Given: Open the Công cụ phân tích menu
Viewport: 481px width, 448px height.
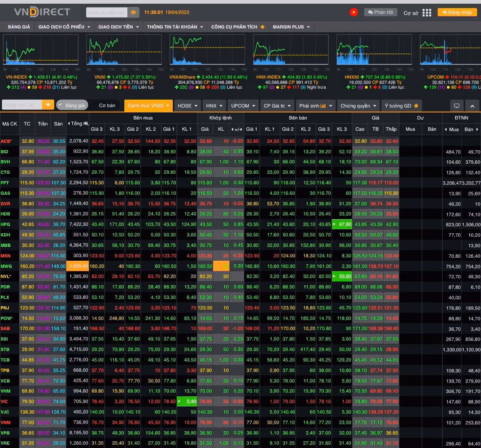Looking at the screenshot, I should [x=238, y=27].
